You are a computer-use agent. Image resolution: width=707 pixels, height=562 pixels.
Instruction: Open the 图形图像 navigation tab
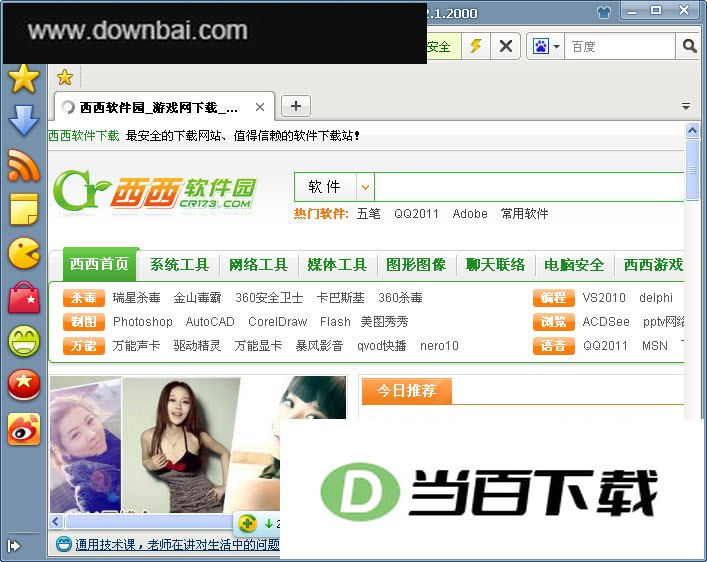pyautogui.click(x=416, y=264)
